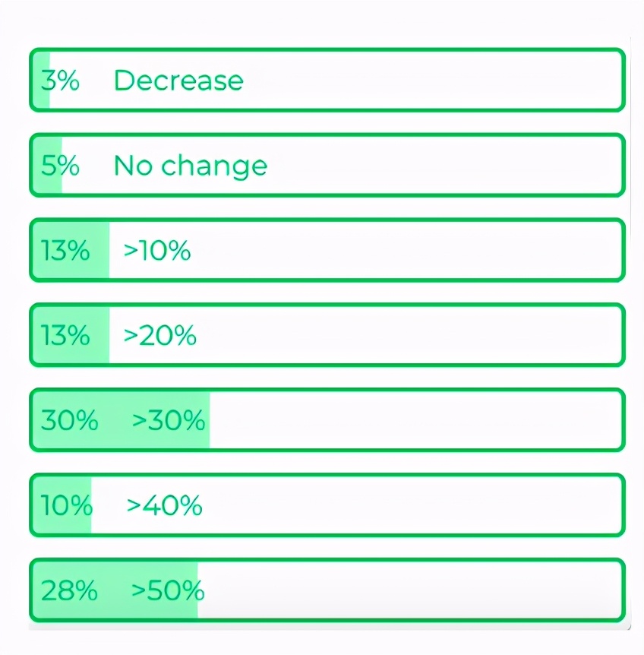Click the 28% result figure
The width and height of the screenshot is (644, 655).
pos(69,590)
